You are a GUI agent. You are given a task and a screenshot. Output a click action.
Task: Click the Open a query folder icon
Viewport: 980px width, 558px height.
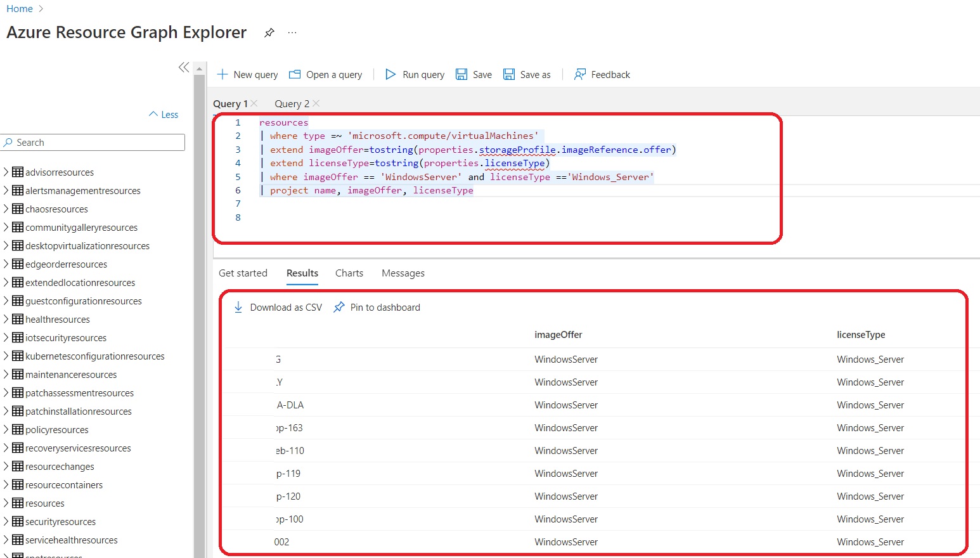pos(295,74)
